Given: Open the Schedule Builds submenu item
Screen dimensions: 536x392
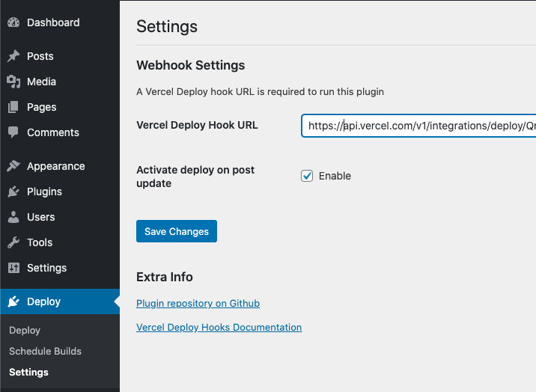Looking at the screenshot, I should coord(45,351).
